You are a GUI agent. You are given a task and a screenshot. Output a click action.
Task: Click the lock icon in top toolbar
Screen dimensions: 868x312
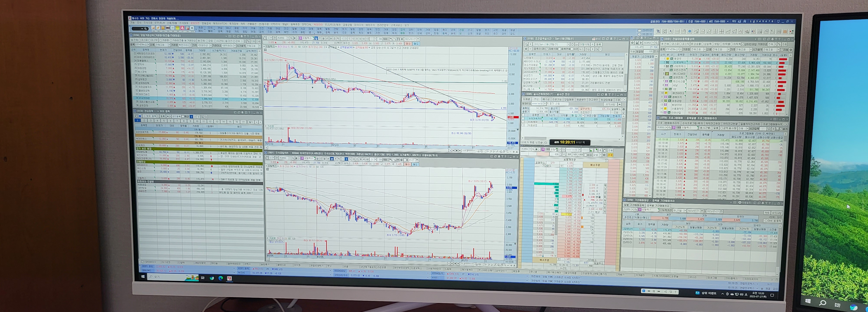coord(163,28)
